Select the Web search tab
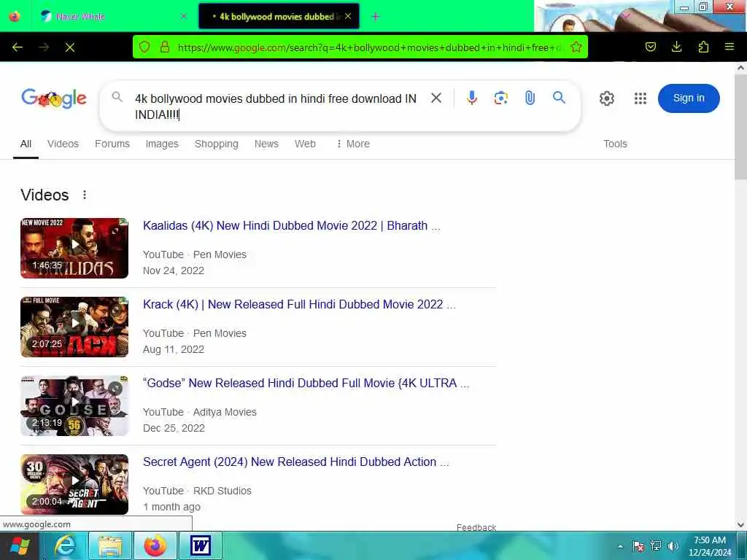747x560 pixels. point(305,144)
